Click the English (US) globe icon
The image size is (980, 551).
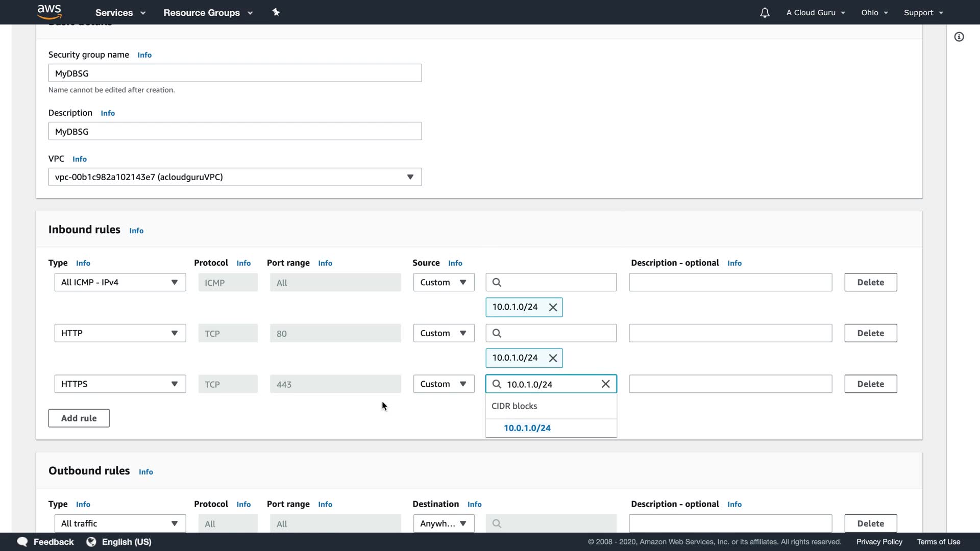pyautogui.click(x=91, y=542)
